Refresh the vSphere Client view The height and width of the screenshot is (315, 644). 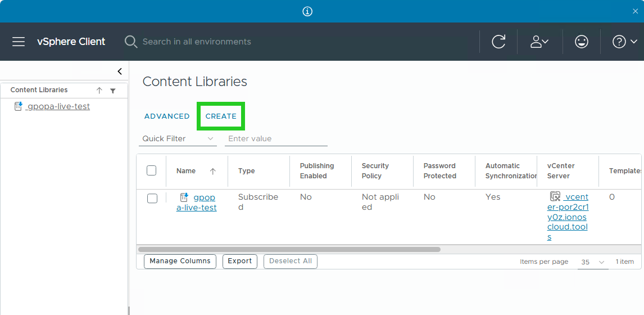498,42
